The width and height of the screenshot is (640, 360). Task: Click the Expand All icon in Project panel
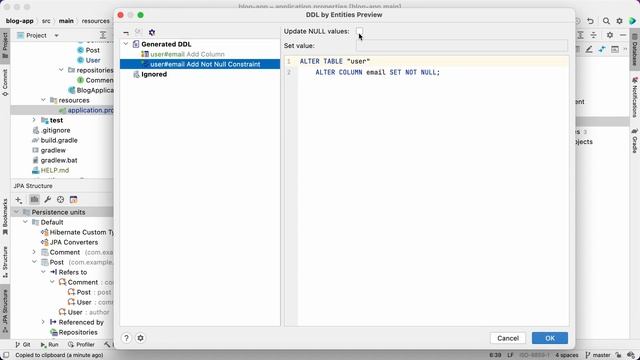coord(103,35)
